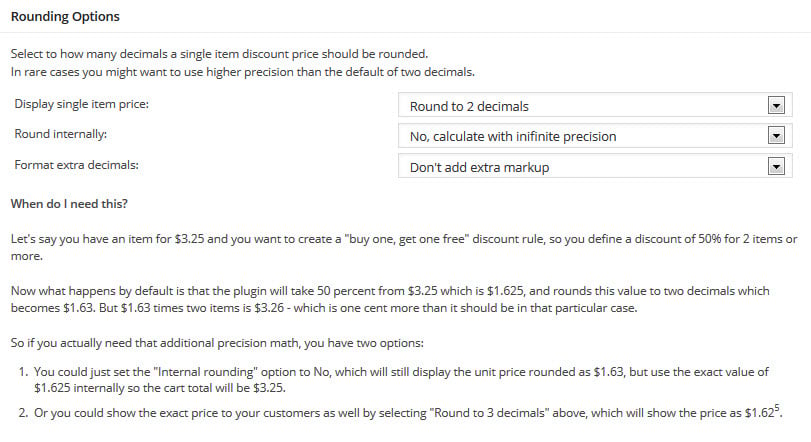Click the 'Round internally:' label
Screen dimensions: 811x442
(61, 134)
